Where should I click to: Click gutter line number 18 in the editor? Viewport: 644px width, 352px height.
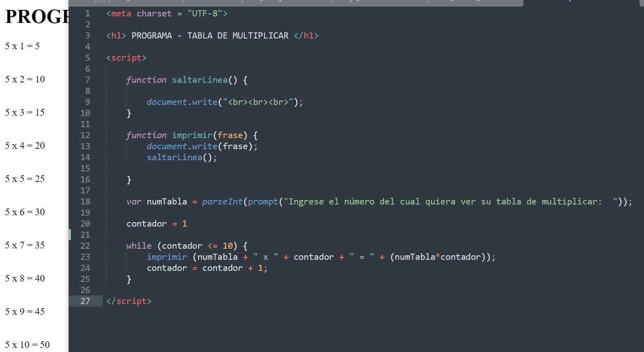(x=85, y=202)
